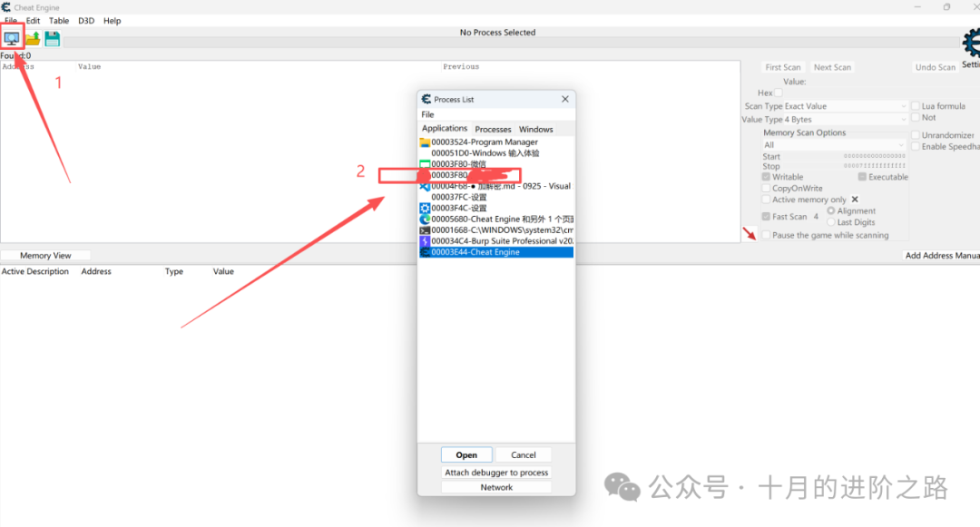
Task: Open the Edit menu
Action: (34, 21)
